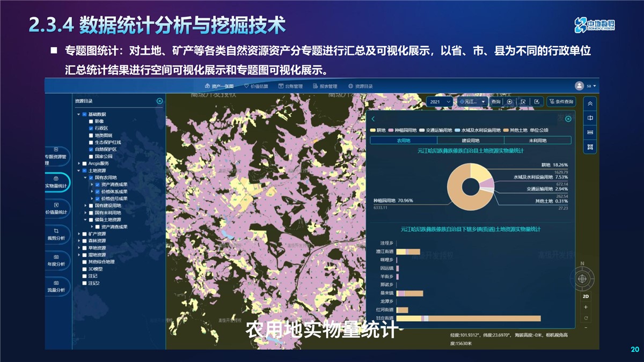Toggle the 耕地 legend swatch

point(373,130)
